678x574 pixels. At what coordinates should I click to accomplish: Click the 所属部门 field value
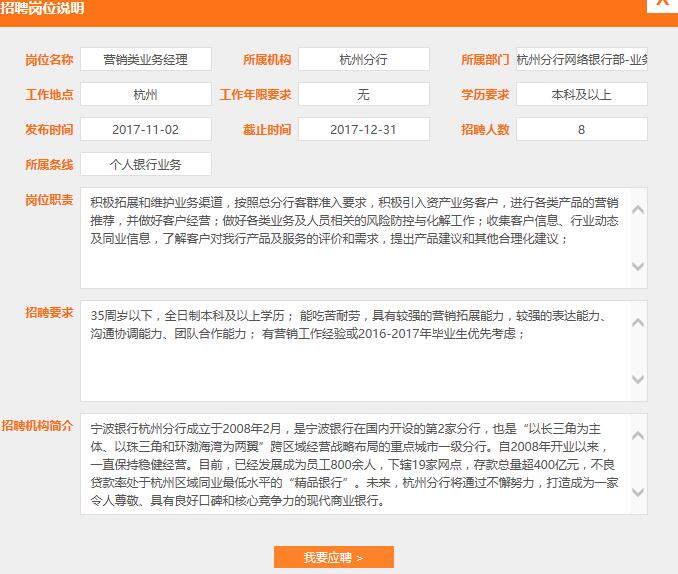pyautogui.click(x=581, y=60)
